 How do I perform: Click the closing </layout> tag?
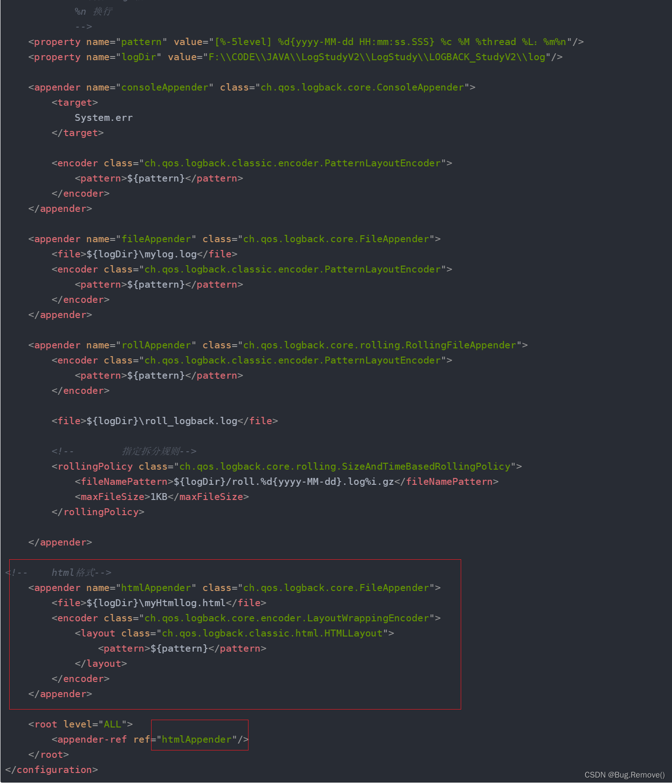pos(101,664)
